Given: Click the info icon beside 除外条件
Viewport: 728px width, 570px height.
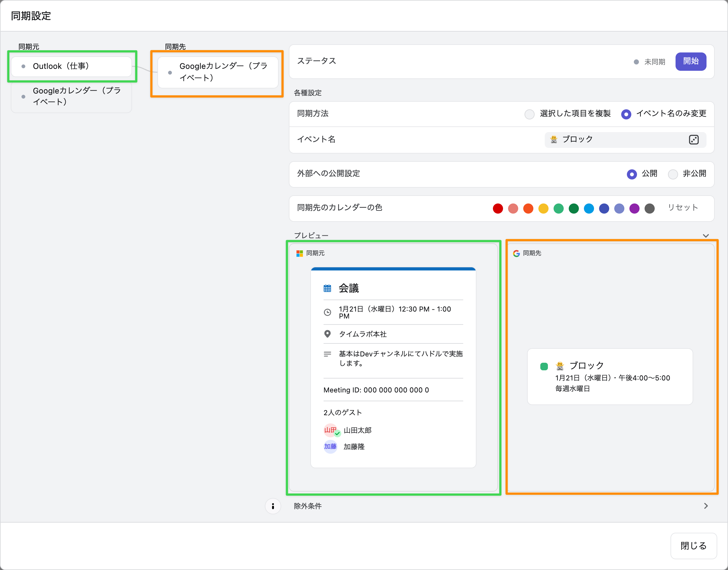Looking at the screenshot, I should coord(273,506).
